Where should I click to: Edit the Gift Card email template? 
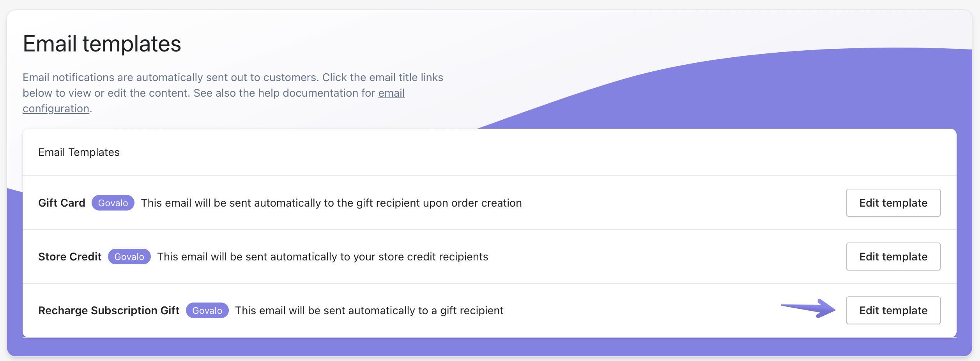(893, 203)
